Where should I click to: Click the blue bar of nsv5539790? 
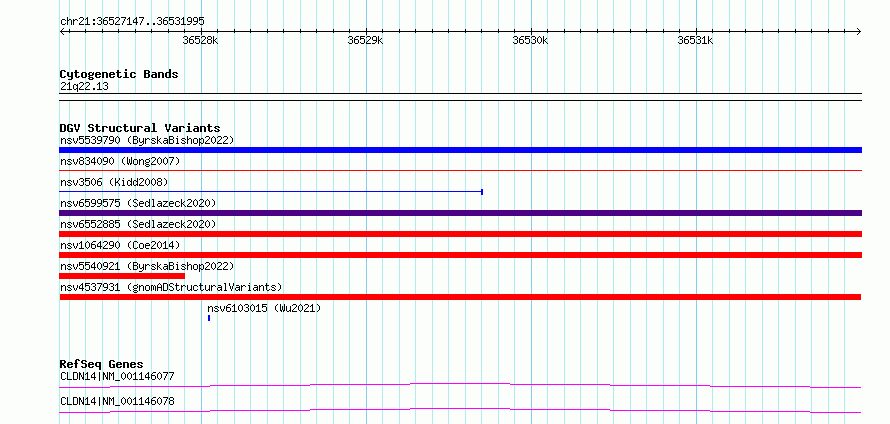460,150
